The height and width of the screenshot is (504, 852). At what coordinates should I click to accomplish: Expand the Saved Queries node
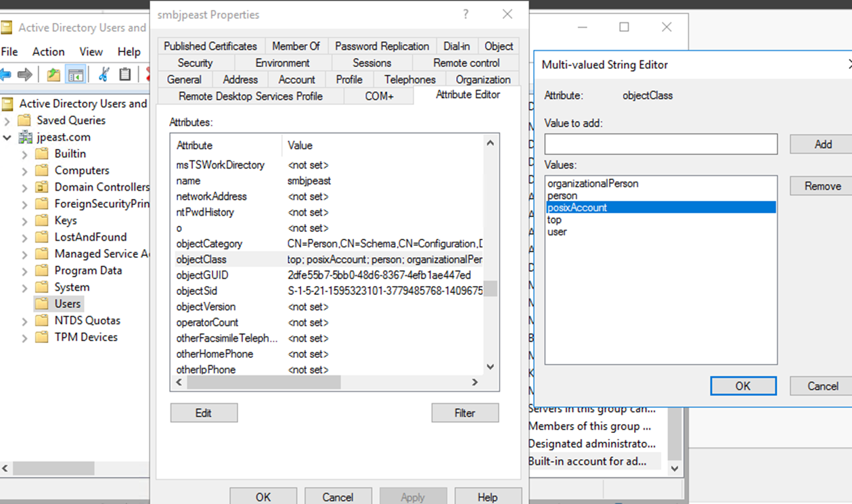point(7,121)
